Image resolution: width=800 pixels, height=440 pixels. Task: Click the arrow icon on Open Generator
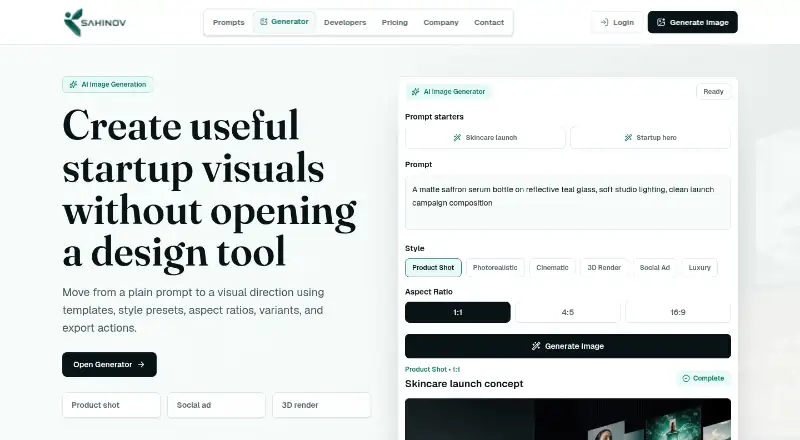tap(141, 364)
